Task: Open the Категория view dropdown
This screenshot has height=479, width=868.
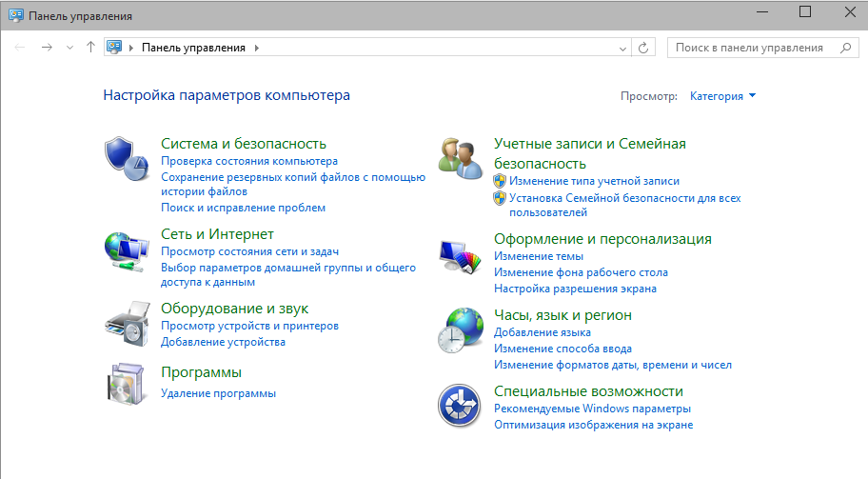Action: 722,96
